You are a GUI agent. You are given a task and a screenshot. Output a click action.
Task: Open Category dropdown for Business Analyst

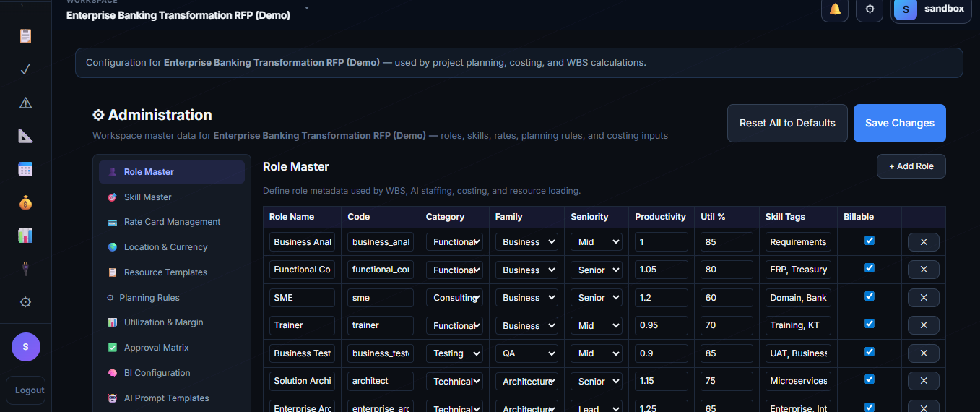click(x=454, y=242)
